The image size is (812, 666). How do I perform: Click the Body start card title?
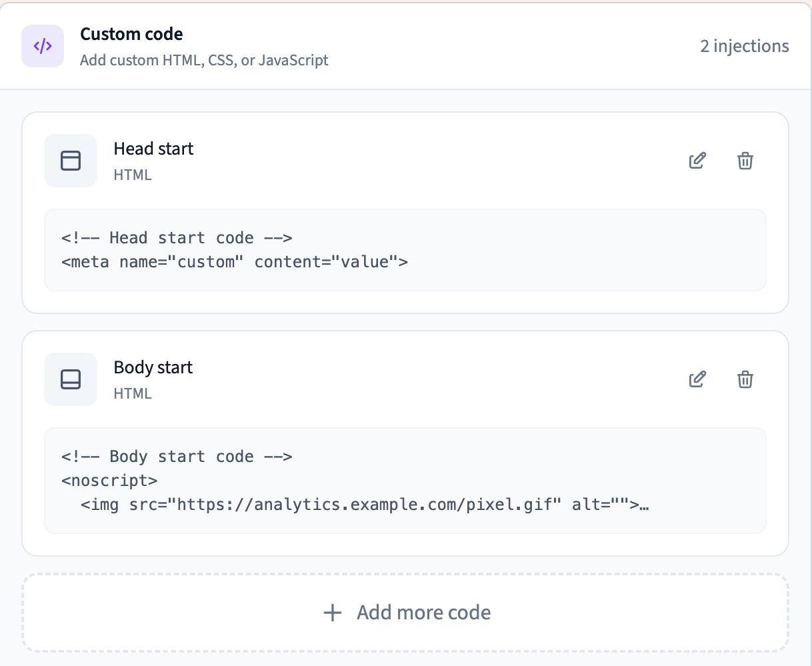pyautogui.click(x=153, y=367)
